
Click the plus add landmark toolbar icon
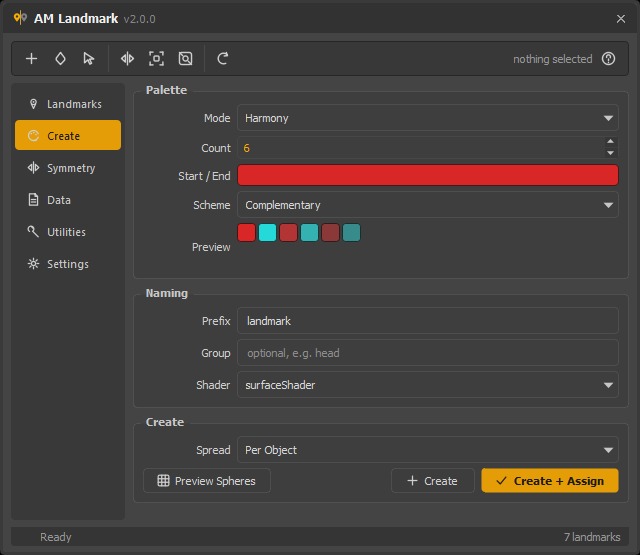pos(31,59)
